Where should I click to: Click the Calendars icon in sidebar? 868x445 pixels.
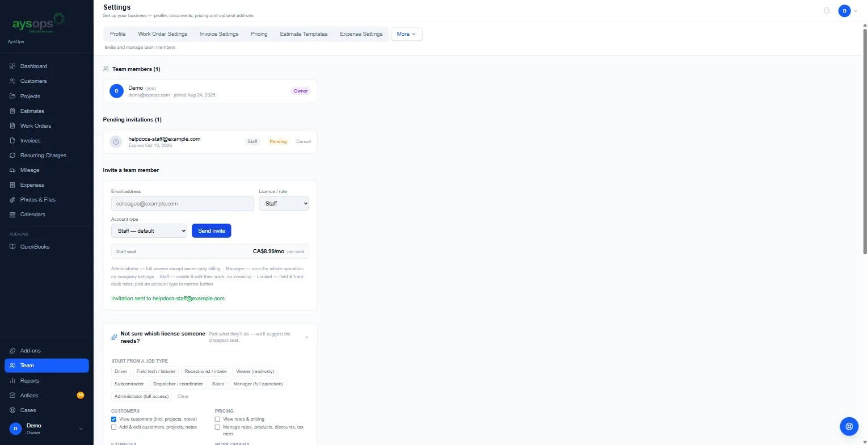click(12, 215)
